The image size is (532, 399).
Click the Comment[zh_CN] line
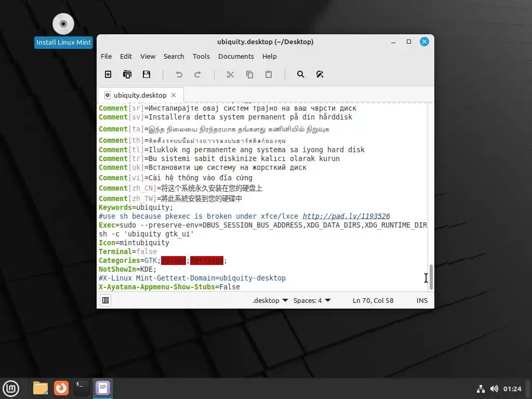[x=180, y=188]
